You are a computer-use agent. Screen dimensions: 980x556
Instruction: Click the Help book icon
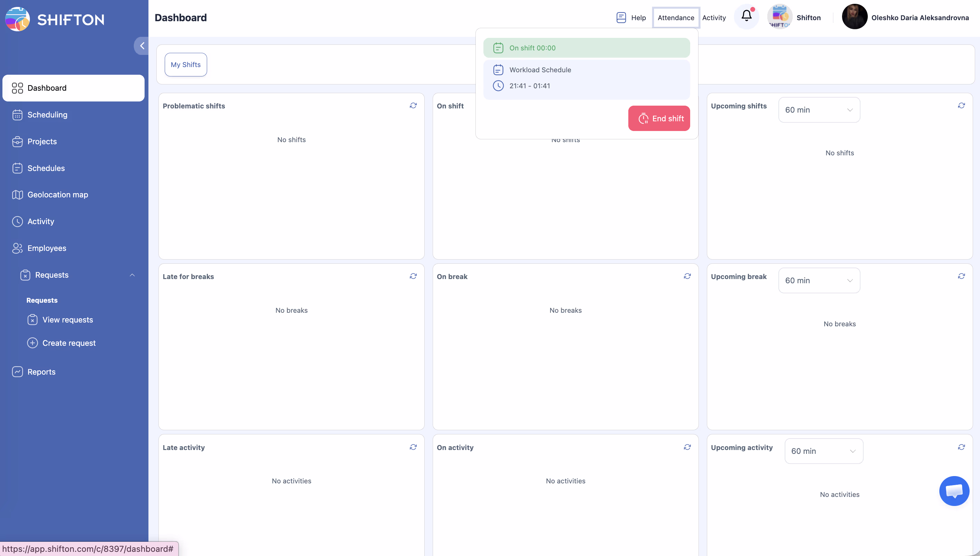pyautogui.click(x=621, y=18)
